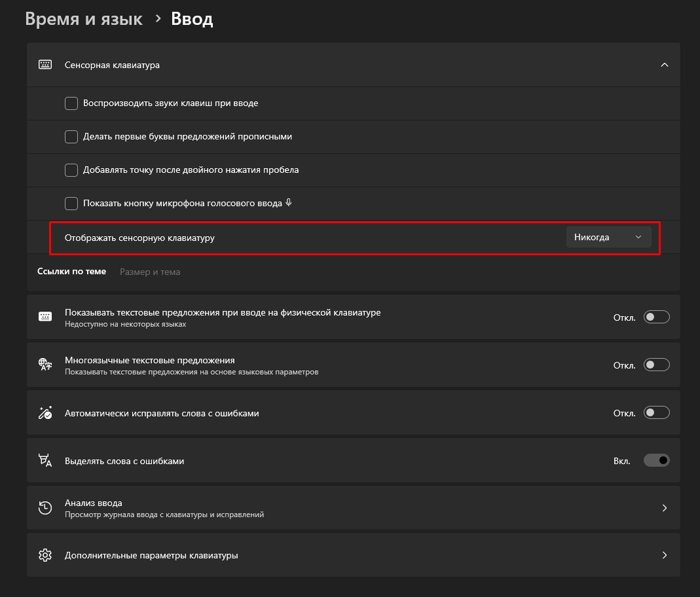Click the Анализ ввода history icon
The height and width of the screenshot is (597, 700).
coord(45,508)
